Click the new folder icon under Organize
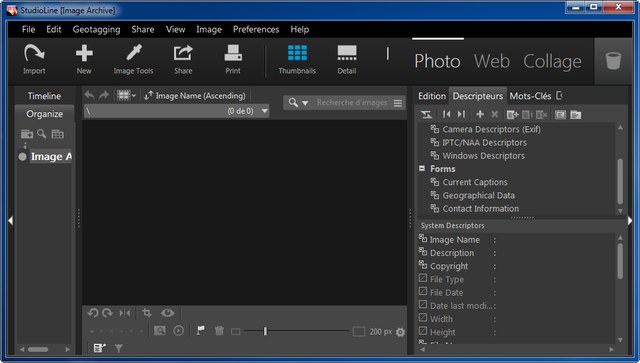 [x=27, y=134]
